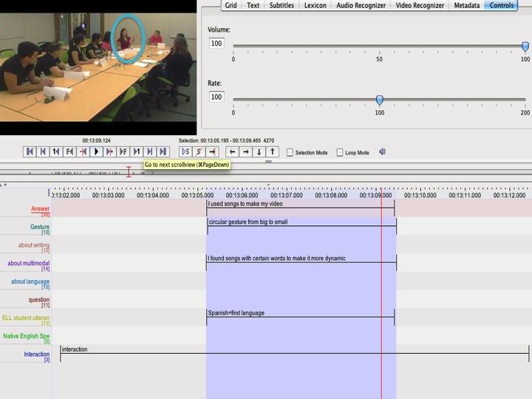
Task: Click the speaker volume icon
Action: [383, 151]
